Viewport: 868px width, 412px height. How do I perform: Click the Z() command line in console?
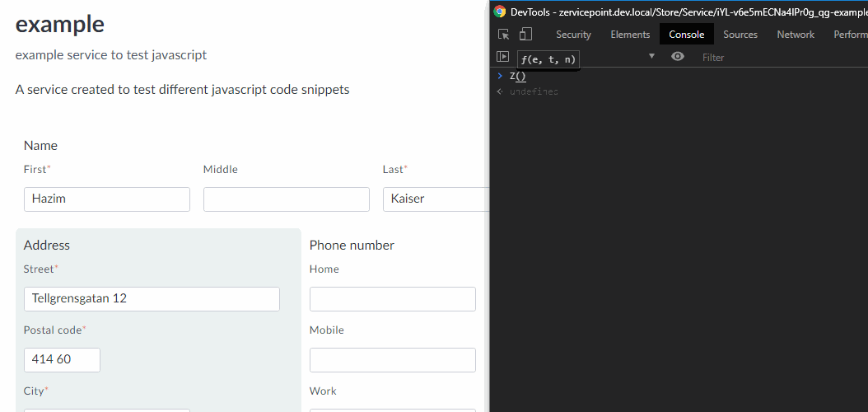517,76
